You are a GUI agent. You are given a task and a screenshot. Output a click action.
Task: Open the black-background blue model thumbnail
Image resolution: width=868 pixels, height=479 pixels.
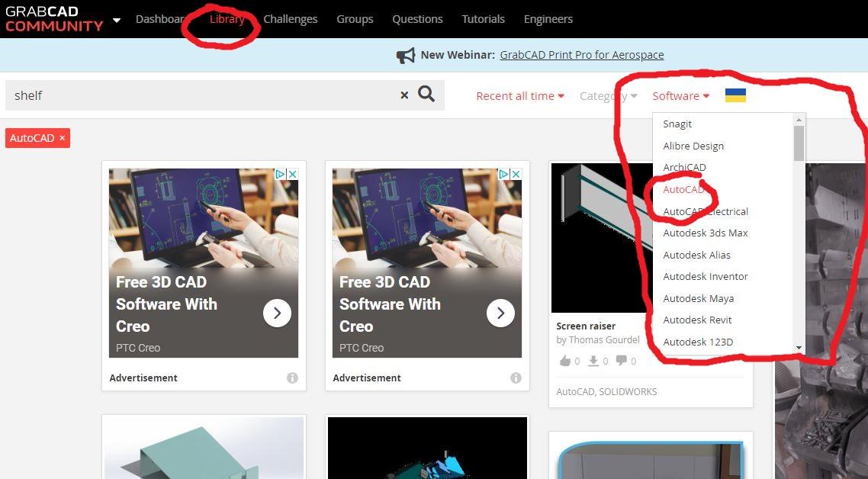(x=427, y=448)
